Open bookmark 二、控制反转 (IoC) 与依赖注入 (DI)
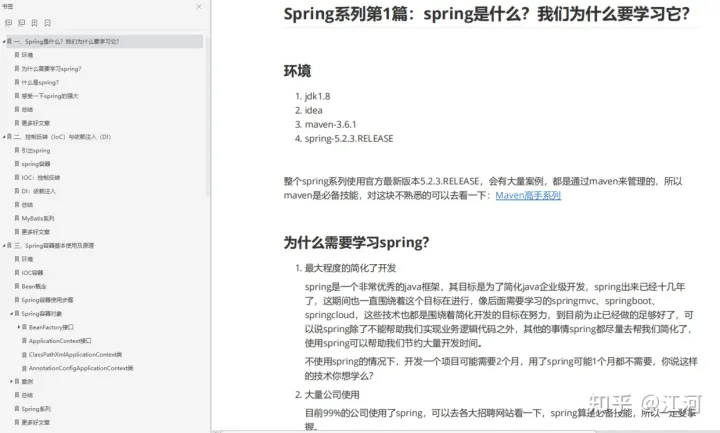Screen dimensions: 720x433 point(62,137)
